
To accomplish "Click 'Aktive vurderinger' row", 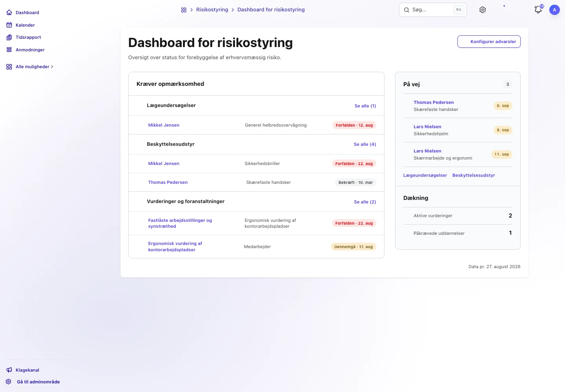I will pos(458,216).
